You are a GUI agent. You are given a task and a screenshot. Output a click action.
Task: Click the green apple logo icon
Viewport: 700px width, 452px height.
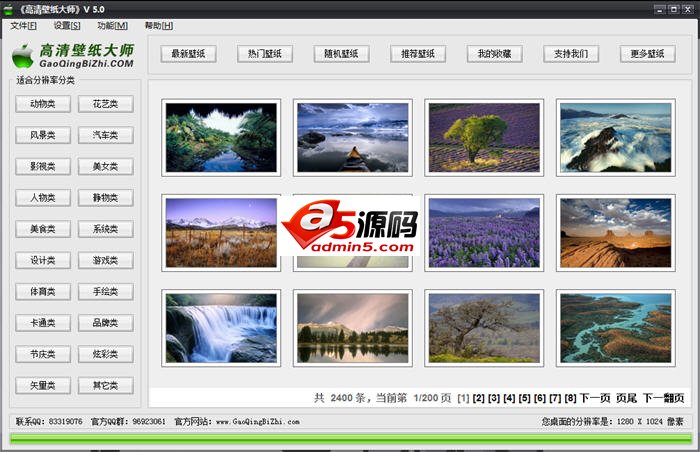[23, 56]
